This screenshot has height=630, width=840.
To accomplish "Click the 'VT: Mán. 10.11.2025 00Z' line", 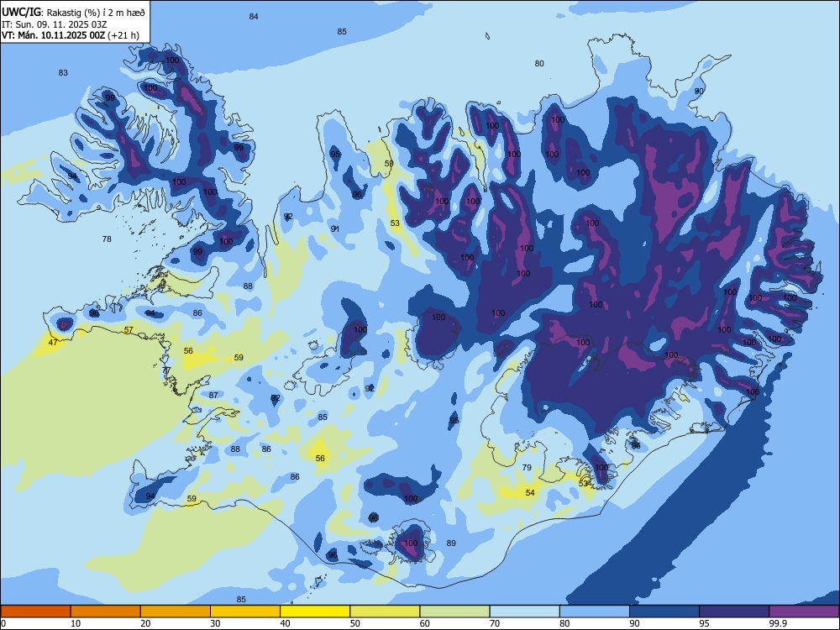I will click(53, 35).
